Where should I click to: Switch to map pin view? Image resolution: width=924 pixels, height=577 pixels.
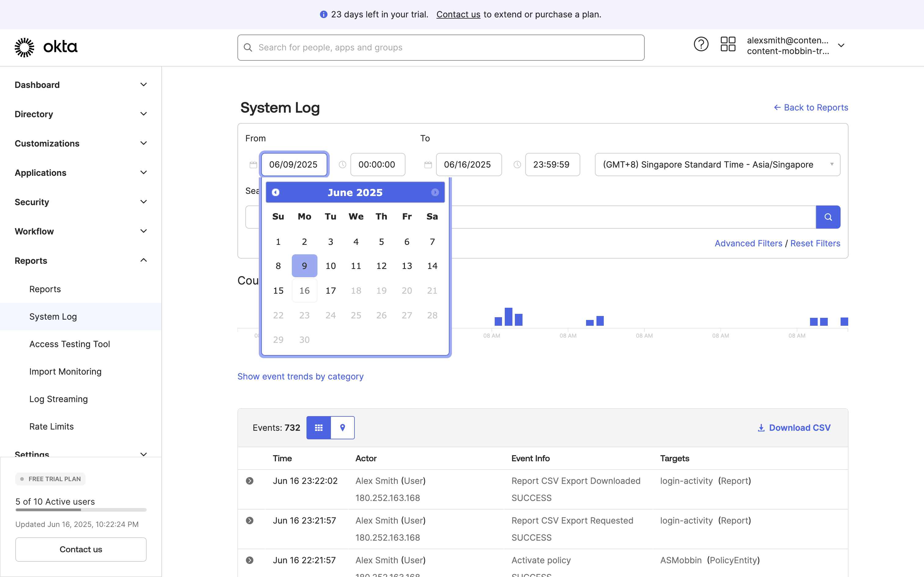[343, 428]
